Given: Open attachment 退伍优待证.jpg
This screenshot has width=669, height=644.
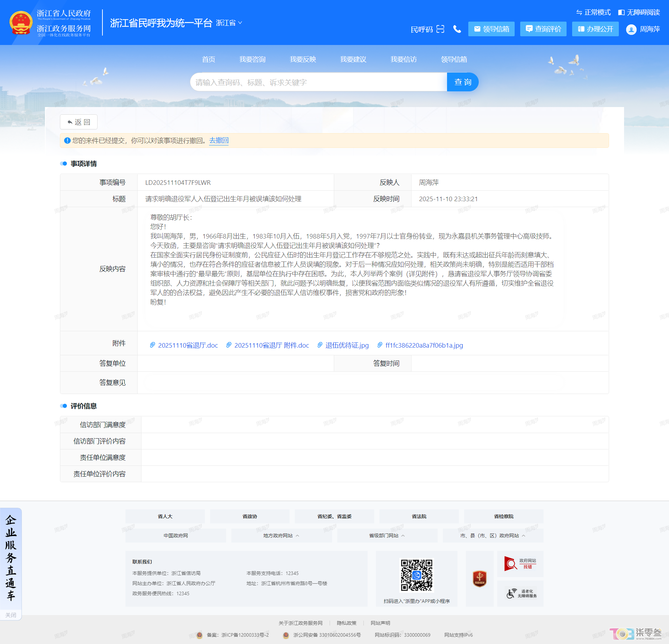Looking at the screenshot, I should [347, 345].
